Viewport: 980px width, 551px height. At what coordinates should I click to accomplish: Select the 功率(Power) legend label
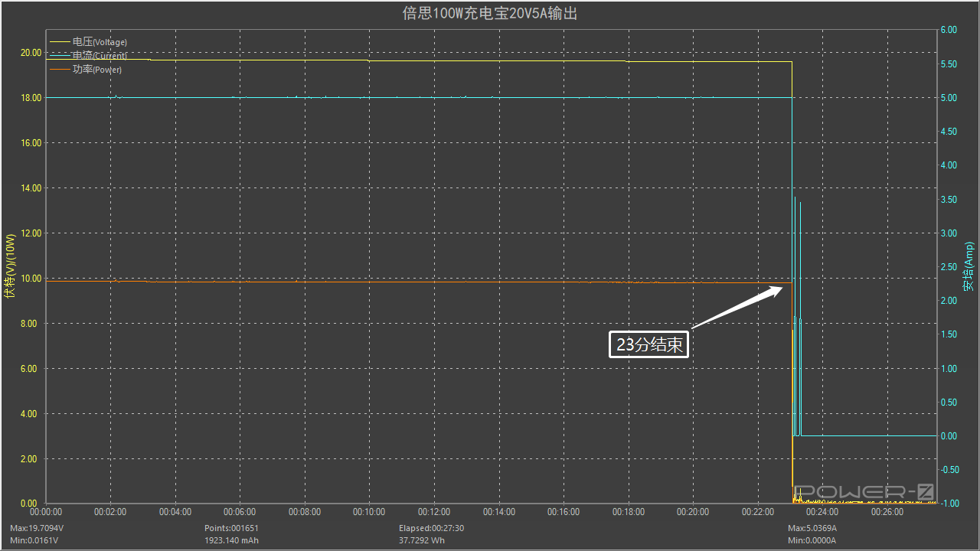click(x=97, y=70)
